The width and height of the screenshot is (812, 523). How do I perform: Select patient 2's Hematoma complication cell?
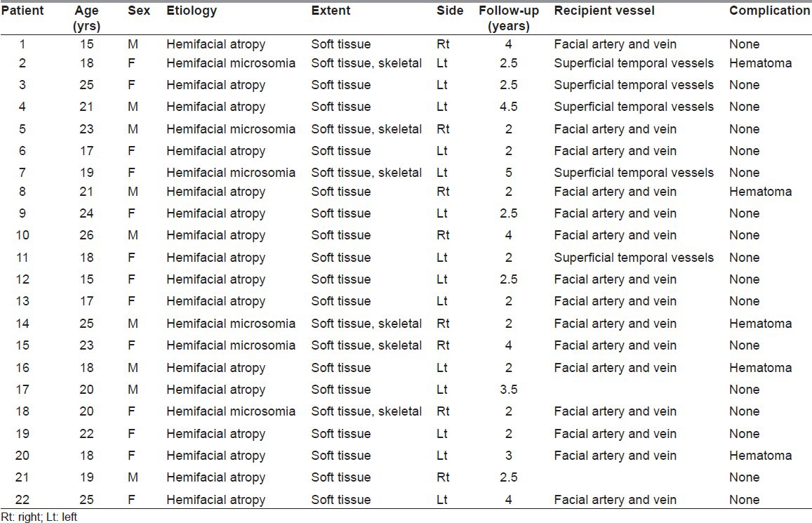coord(760,63)
